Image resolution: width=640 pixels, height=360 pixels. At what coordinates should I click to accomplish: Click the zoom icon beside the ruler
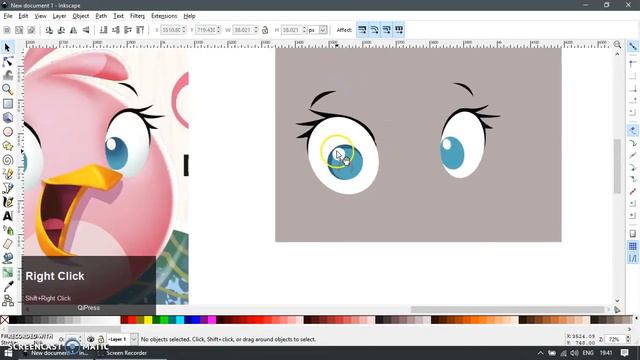pyautogui.click(x=617, y=44)
